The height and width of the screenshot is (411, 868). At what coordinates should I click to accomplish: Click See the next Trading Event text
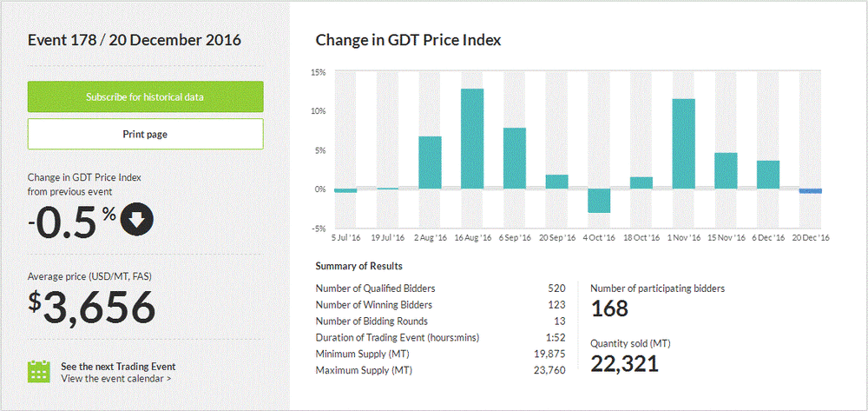point(118,366)
